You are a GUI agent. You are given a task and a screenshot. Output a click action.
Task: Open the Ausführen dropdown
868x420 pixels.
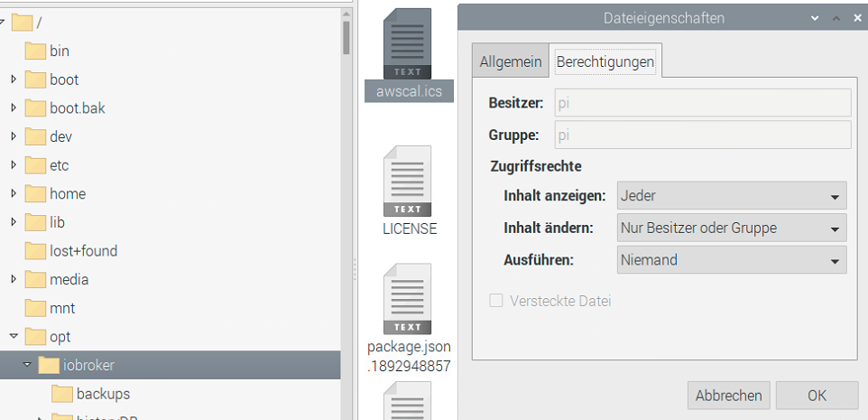(x=732, y=260)
